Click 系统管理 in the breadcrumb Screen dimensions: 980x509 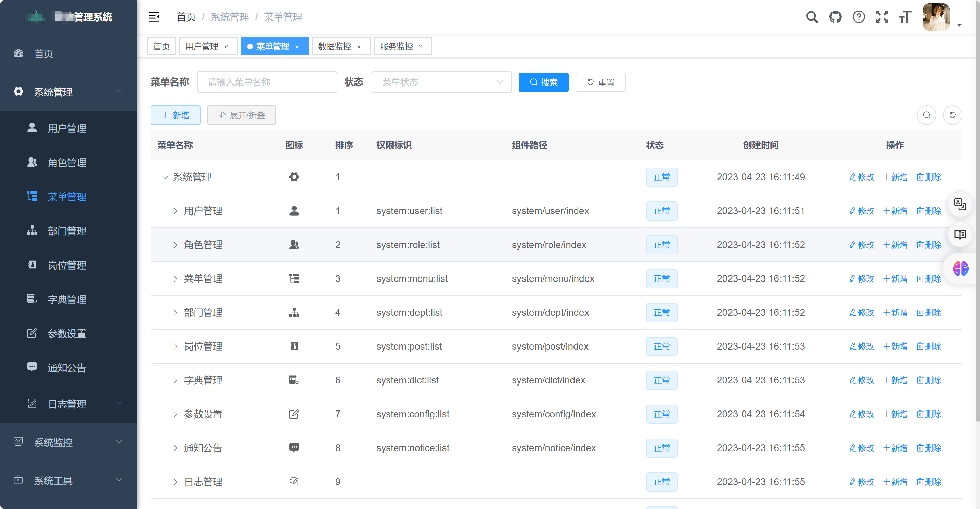point(230,17)
